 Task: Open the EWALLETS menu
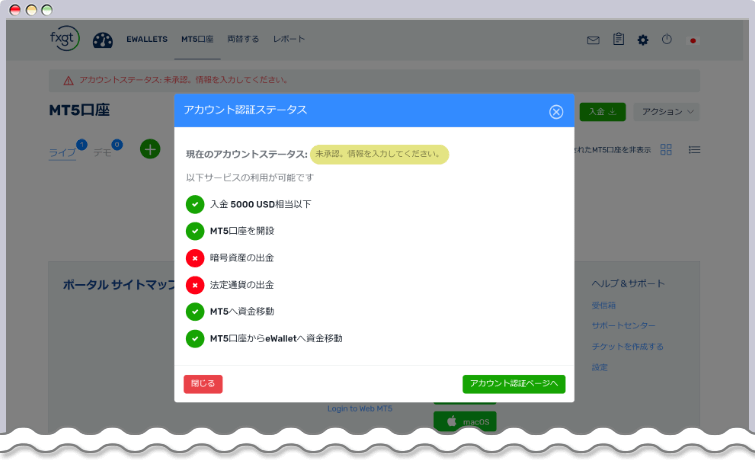tap(147, 39)
